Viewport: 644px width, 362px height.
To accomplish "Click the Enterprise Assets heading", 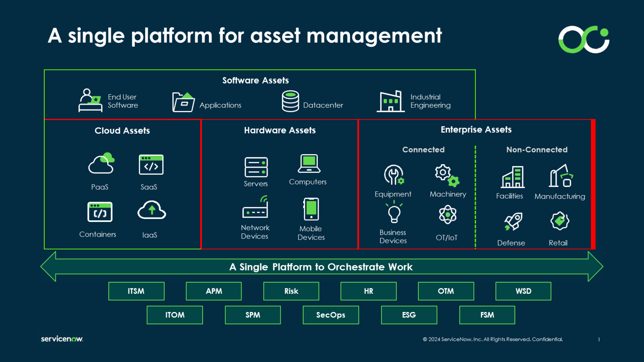I will [476, 130].
